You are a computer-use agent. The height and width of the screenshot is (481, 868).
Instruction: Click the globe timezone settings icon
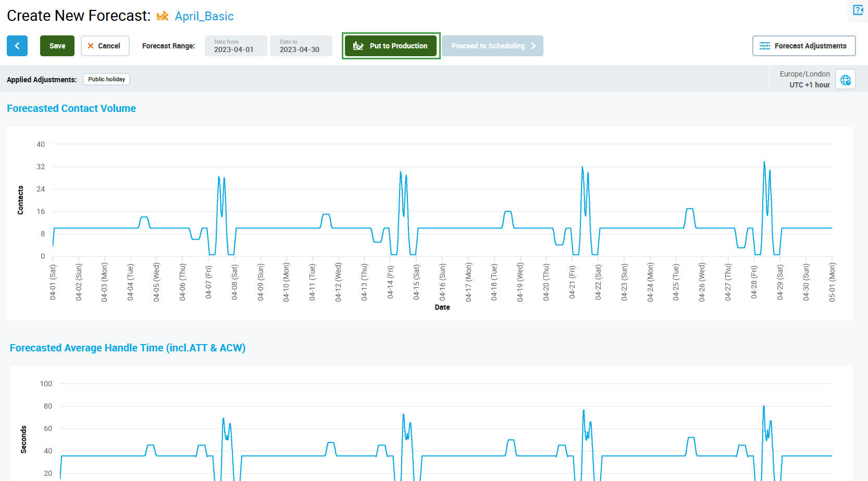coord(845,80)
